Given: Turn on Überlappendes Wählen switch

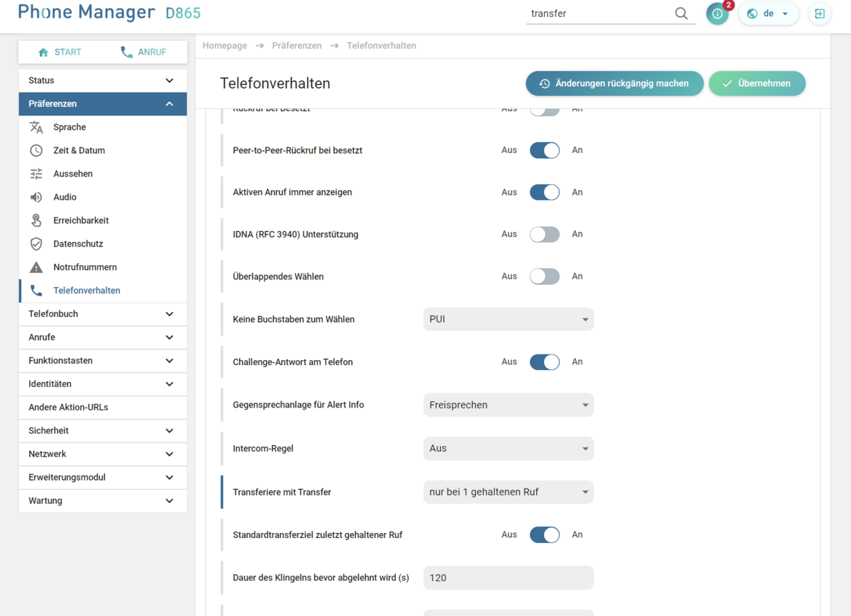Looking at the screenshot, I should click(x=545, y=276).
